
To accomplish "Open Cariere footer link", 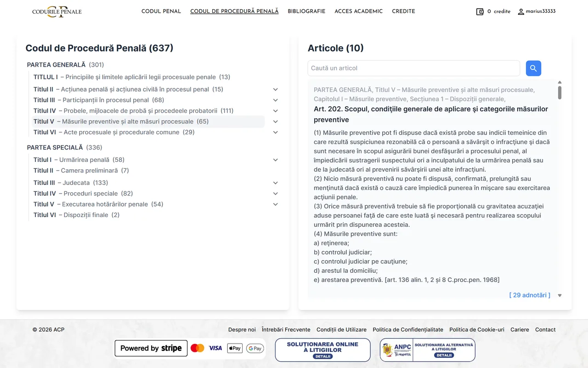I will (520, 330).
